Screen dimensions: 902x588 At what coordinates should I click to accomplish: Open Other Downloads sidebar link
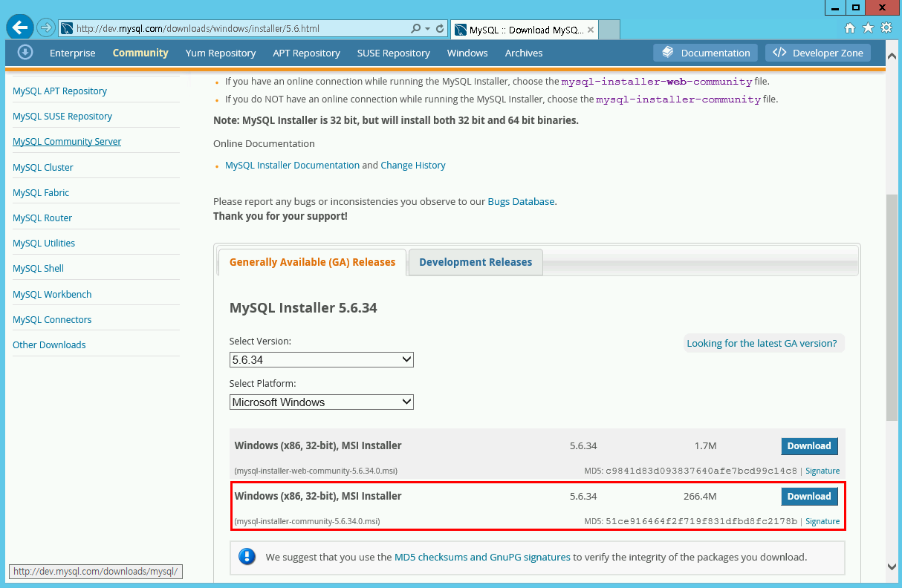point(49,344)
